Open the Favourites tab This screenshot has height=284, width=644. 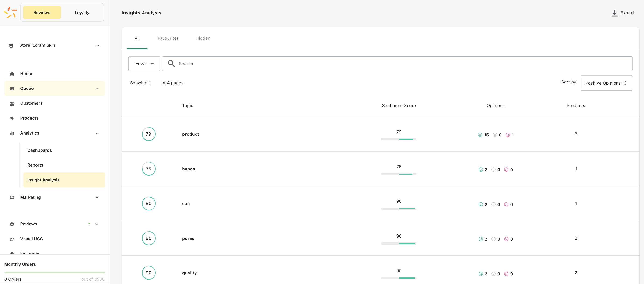(x=168, y=38)
